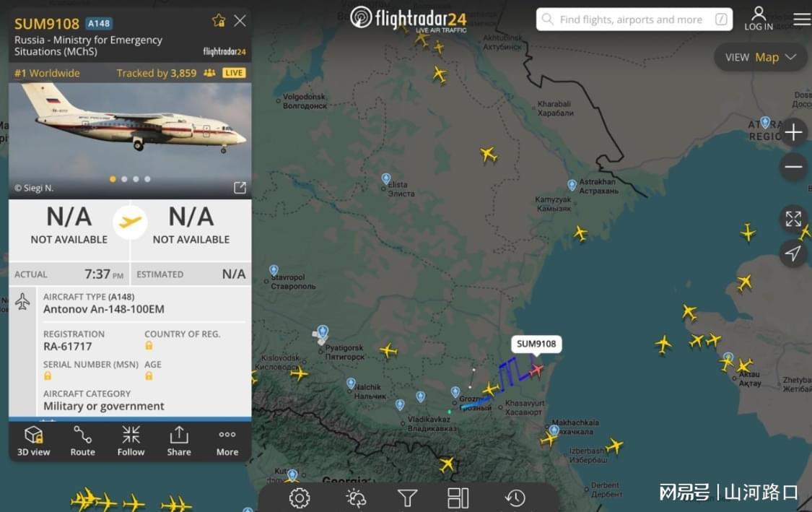The image size is (812, 512).
Task: Open the weather layers icon
Action: (356, 498)
